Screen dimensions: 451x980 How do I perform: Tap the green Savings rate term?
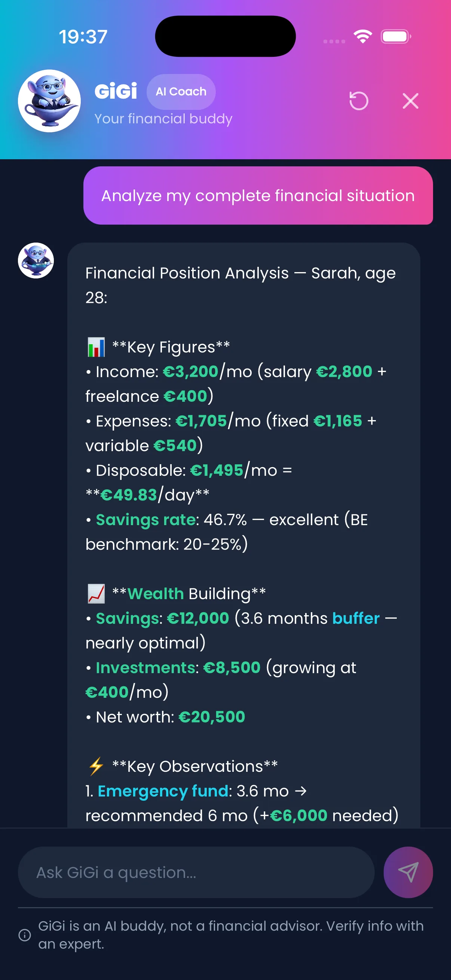click(145, 520)
